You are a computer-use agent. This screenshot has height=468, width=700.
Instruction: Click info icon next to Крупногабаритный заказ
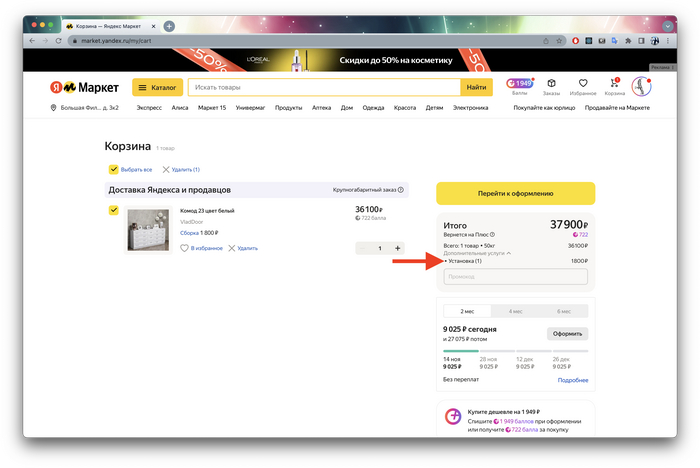(401, 189)
